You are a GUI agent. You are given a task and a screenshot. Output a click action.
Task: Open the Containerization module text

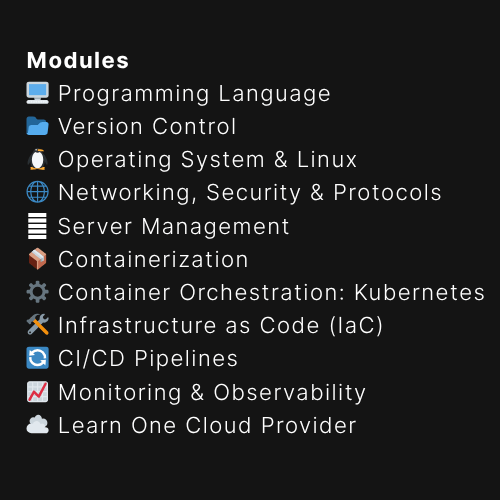(153, 259)
